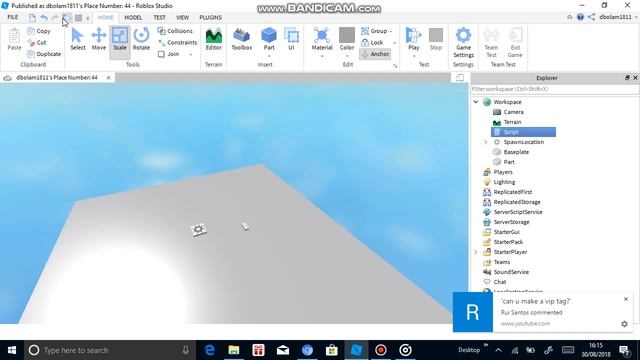This screenshot has height=360, width=640.
Task: Dismiss the YouTube comment notification
Action: pyautogui.click(x=626, y=299)
